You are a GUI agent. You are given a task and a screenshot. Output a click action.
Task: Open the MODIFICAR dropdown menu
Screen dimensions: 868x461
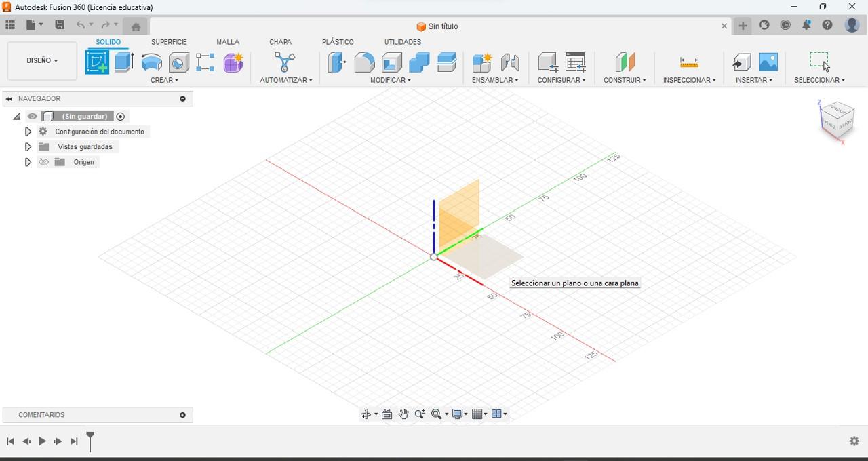tap(391, 80)
